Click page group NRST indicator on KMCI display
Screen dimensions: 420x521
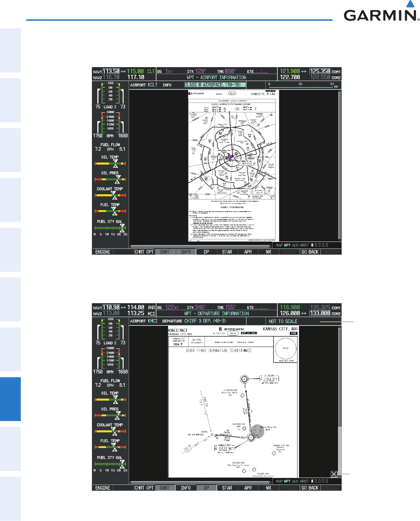click(304, 482)
